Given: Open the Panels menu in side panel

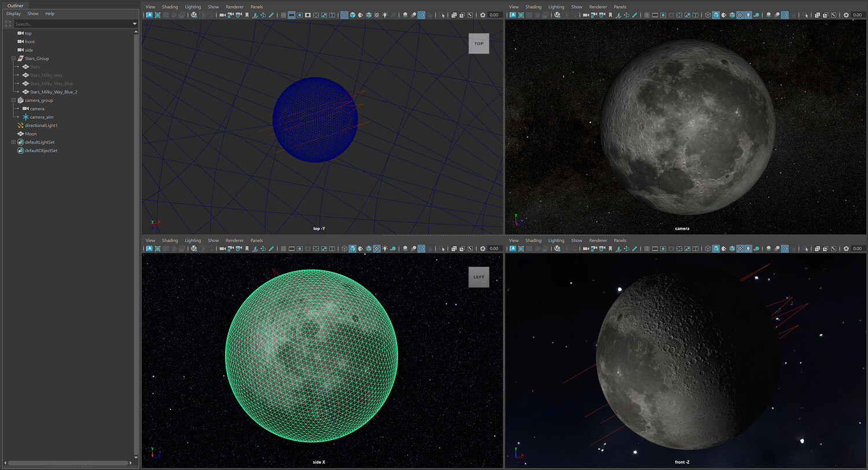Looking at the screenshot, I should [256, 240].
